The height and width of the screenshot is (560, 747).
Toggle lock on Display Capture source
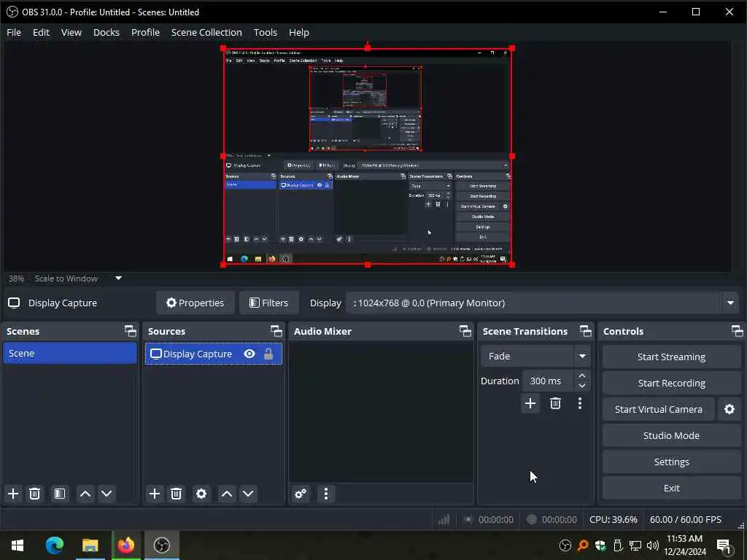268,354
